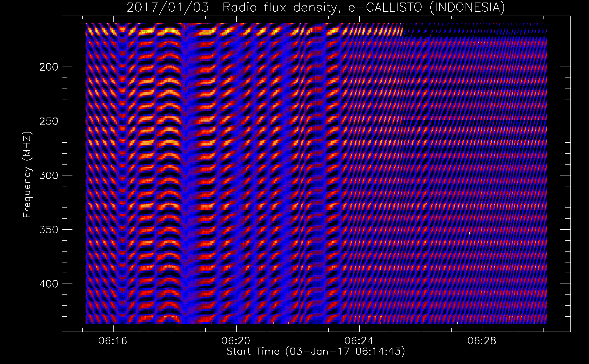Click the 'Frequency (MHZ)' axis label
This screenshot has height=364, width=589.
point(27,174)
